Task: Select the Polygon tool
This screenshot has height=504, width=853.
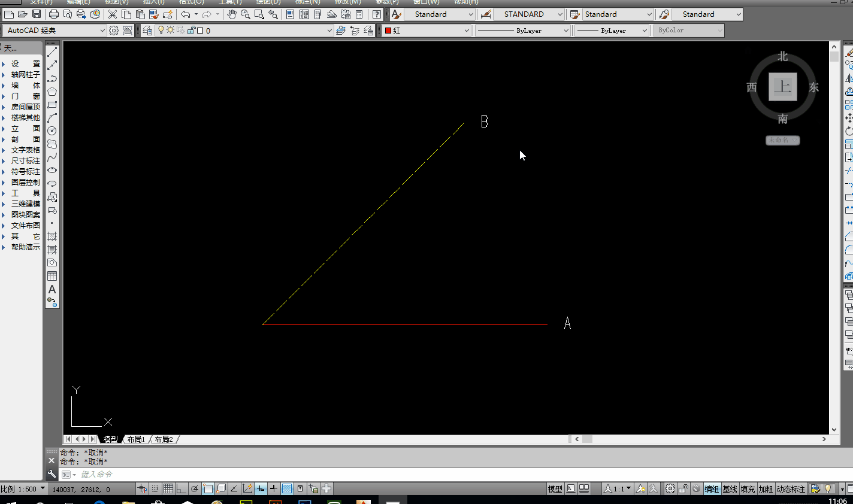Action: (x=52, y=91)
